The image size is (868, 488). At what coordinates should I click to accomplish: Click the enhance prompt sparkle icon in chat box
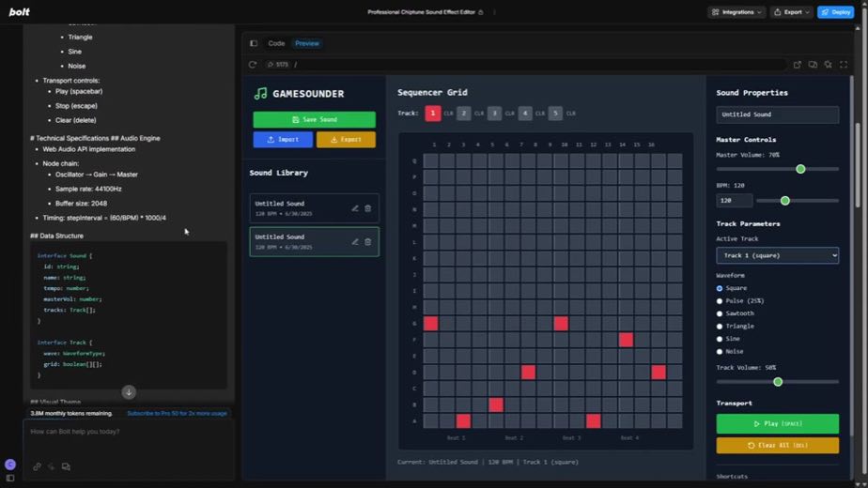coord(52,466)
